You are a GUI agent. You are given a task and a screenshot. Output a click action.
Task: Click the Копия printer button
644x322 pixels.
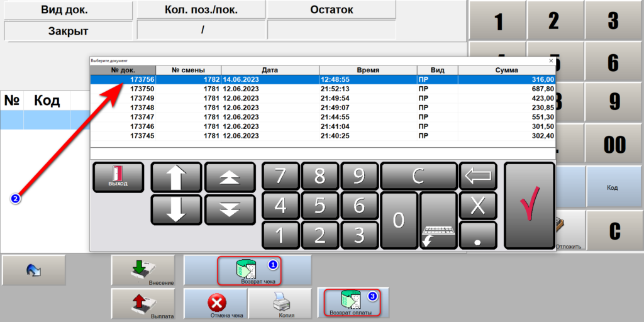click(x=280, y=304)
